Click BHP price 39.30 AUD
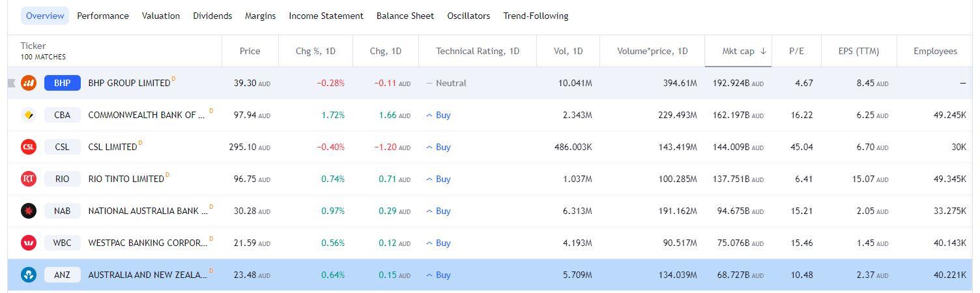This screenshot has height=293, width=980. click(x=252, y=84)
